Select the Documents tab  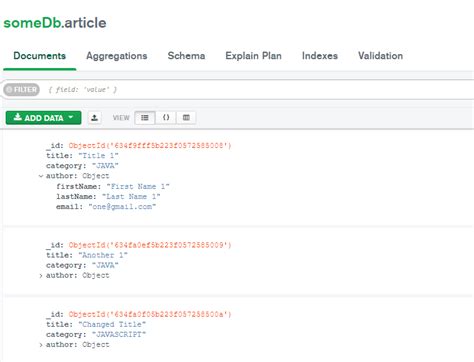pyautogui.click(x=40, y=56)
